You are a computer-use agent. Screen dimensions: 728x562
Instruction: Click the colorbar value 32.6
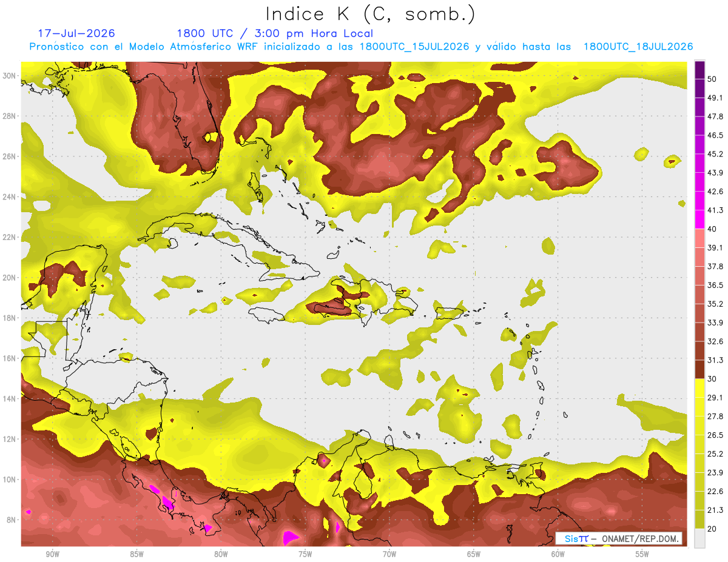(x=715, y=341)
